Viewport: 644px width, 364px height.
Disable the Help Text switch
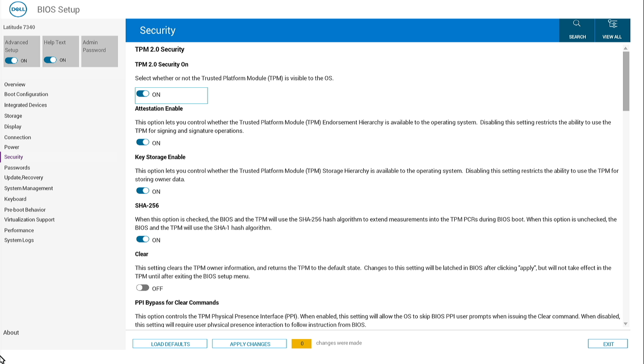50,60
